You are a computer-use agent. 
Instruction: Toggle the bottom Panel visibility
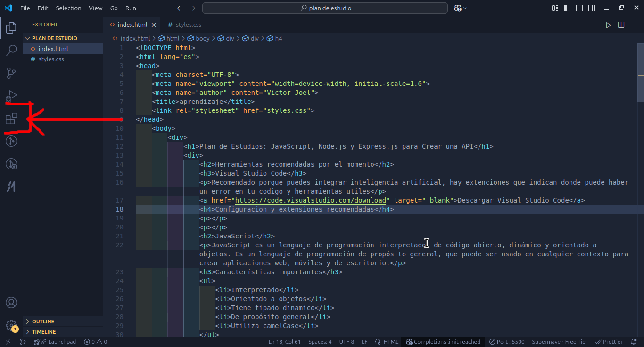(579, 8)
